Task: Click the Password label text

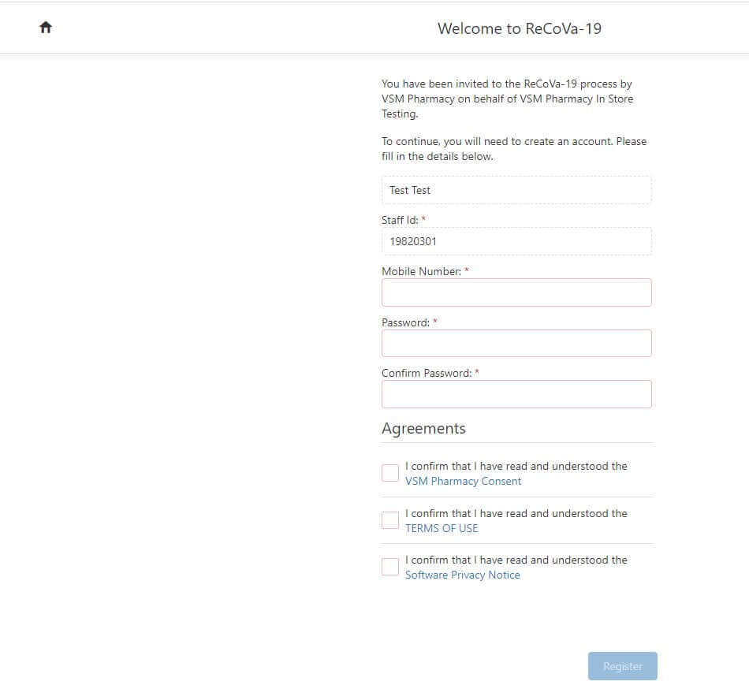Action: [405, 322]
